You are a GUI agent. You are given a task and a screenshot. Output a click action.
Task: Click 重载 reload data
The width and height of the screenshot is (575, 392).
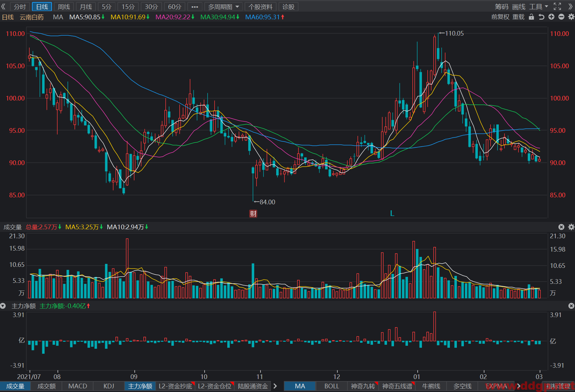click(x=518, y=17)
